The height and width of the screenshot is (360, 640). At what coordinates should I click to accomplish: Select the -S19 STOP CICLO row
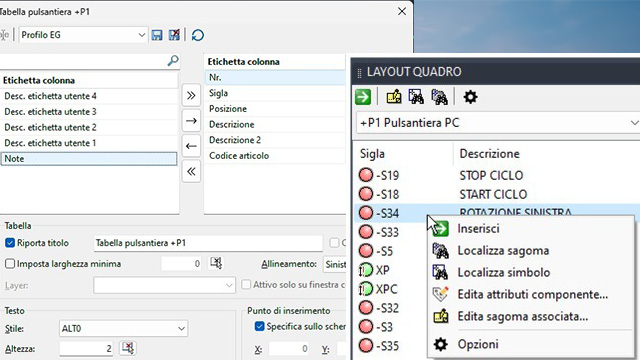click(x=497, y=175)
